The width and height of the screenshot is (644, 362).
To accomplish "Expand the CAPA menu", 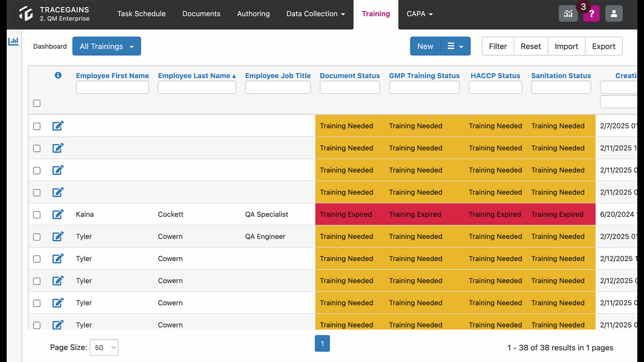I will click(x=420, y=14).
